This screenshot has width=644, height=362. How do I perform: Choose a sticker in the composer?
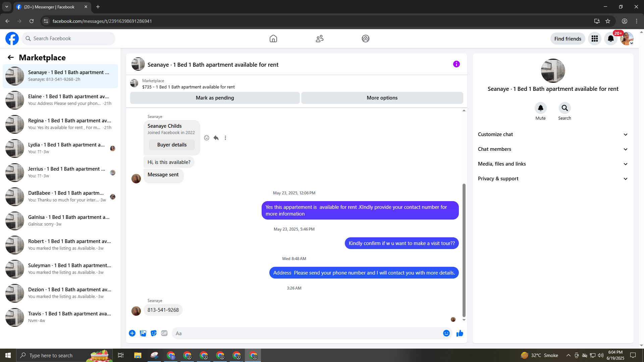pyautogui.click(x=154, y=333)
